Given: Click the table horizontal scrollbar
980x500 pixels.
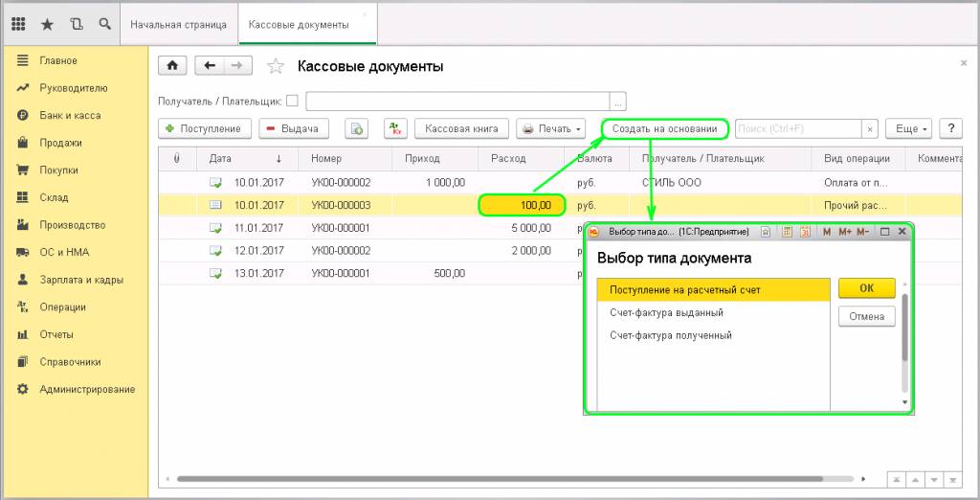Looking at the screenshot, I should point(500,479).
